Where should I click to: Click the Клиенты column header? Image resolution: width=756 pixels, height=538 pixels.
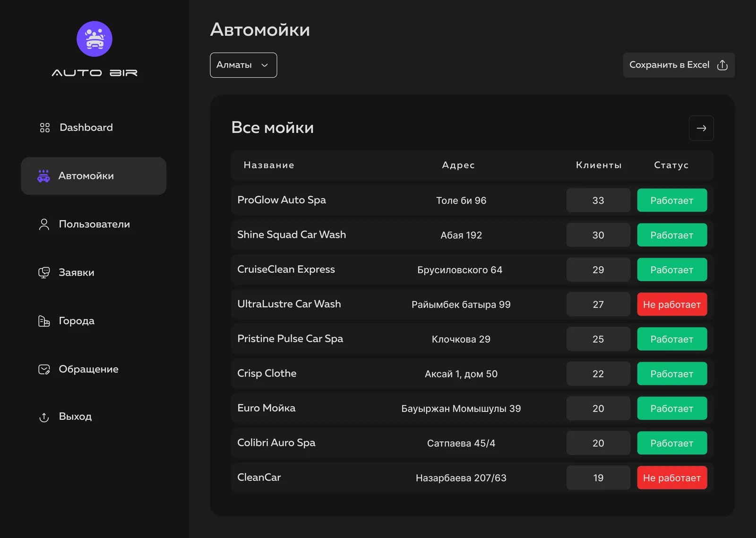tap(599, 165)
